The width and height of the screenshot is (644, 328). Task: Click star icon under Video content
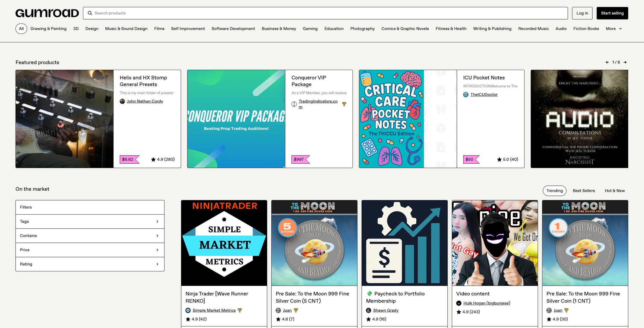[459, 312]
